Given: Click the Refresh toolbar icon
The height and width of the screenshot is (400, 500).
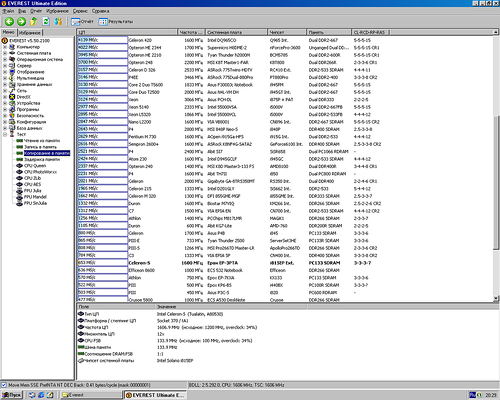Looking at the screenshot, I should (x=46, y=22).
